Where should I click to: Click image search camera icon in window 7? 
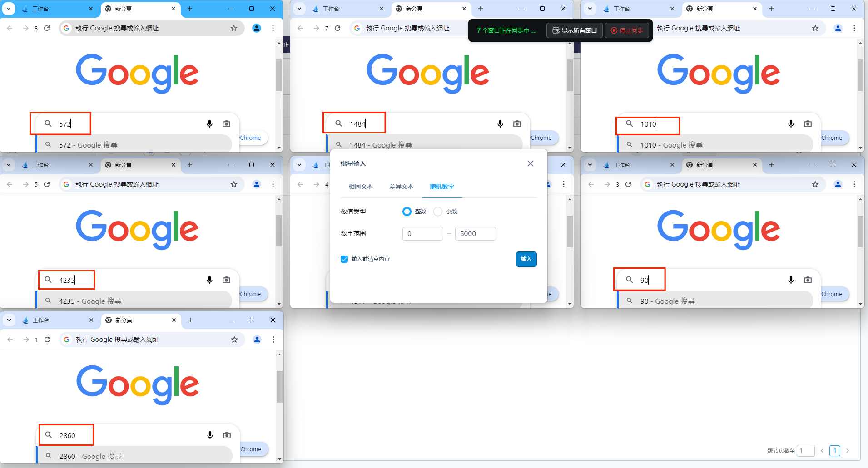[x=517, y=123]
